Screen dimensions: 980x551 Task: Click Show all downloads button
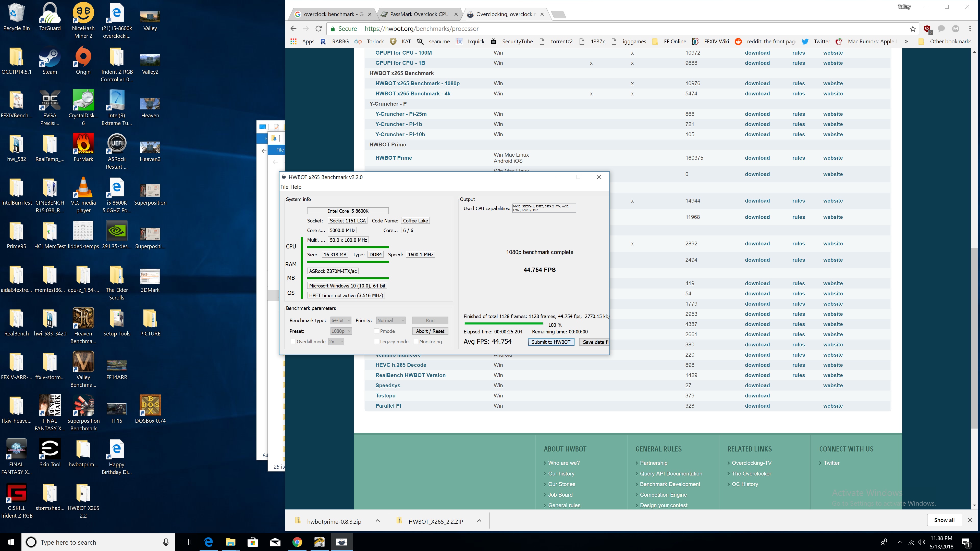(x=944, y=520)
